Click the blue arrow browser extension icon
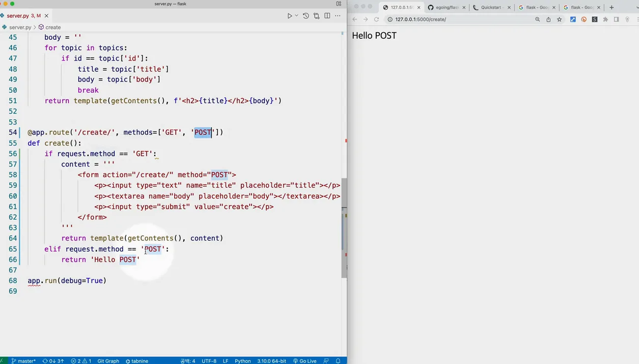The width and height of the screenshot is (639, 364). click(573, 19)
